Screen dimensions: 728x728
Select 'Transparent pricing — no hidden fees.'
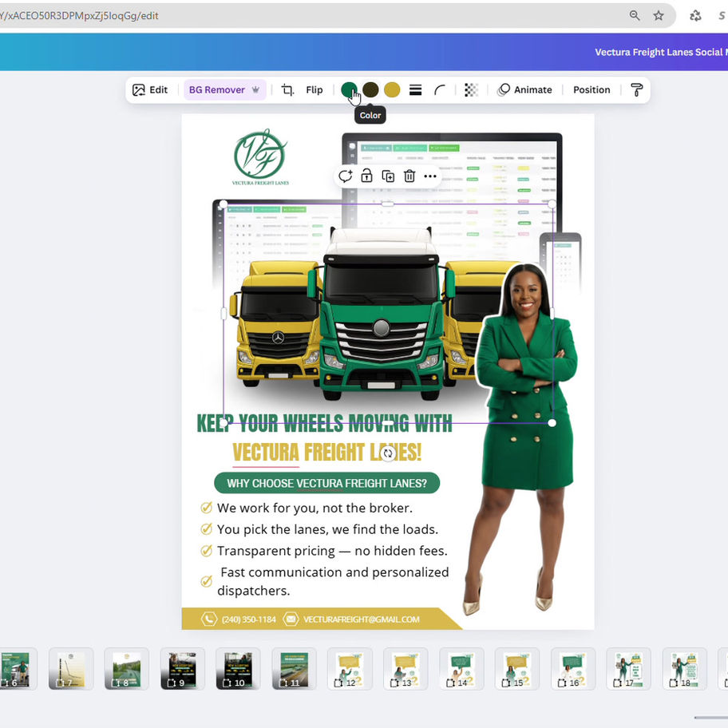click(x=332, y=551)
